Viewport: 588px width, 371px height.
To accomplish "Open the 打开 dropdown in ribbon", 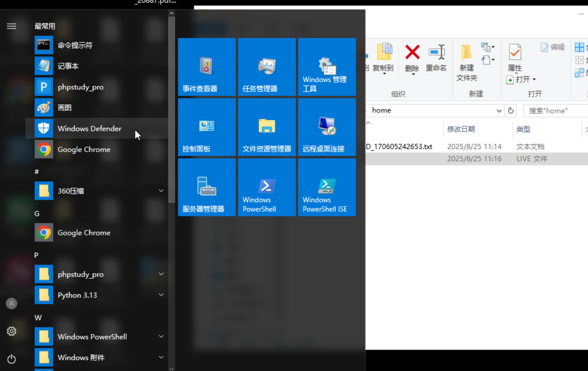I will point(534,80).
